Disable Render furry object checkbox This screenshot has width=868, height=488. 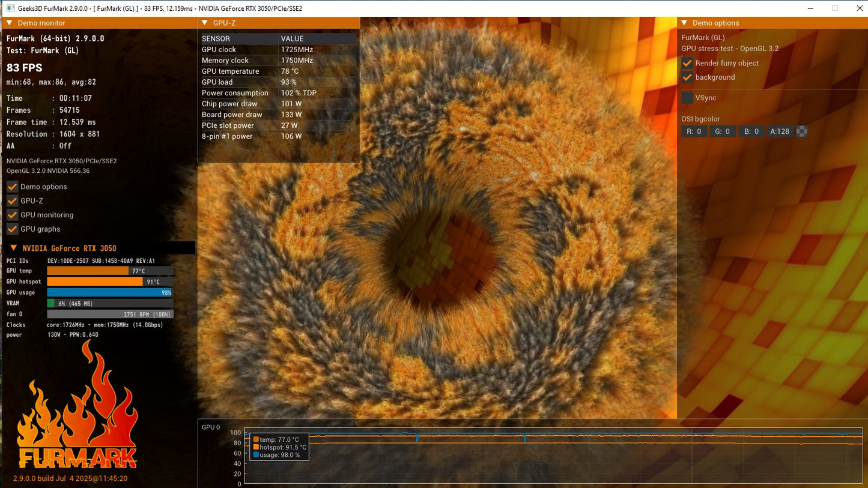(687, 63)
